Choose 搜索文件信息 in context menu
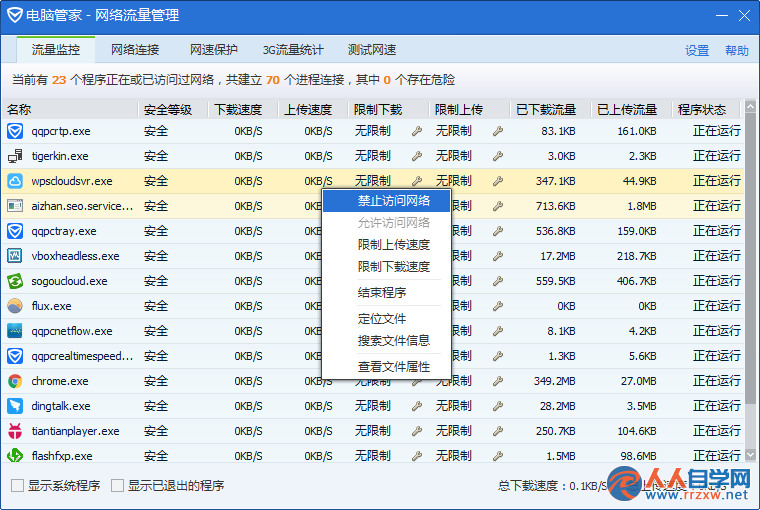The image size is (760, 510). pyautogui.click(x=386, y=340)
